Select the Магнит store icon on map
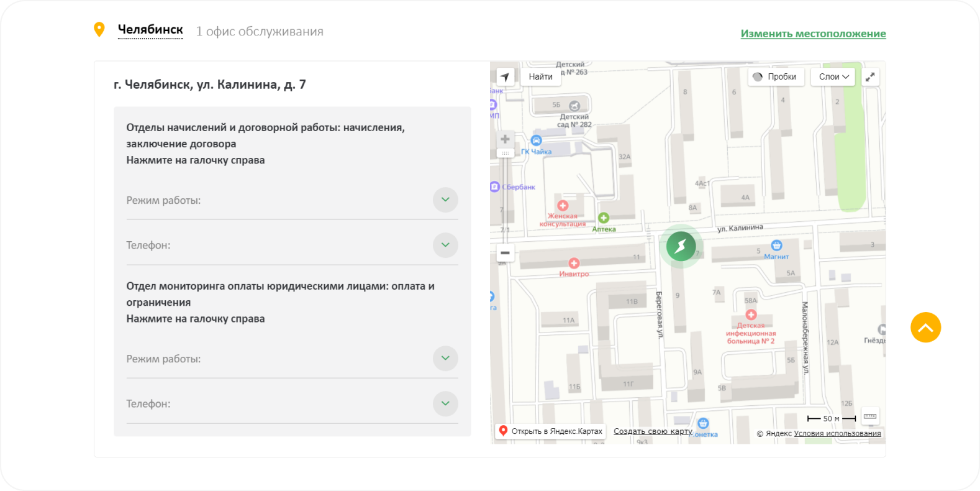Image resolution: width=980 pixels, height=491 pixels. coord(776,245)
